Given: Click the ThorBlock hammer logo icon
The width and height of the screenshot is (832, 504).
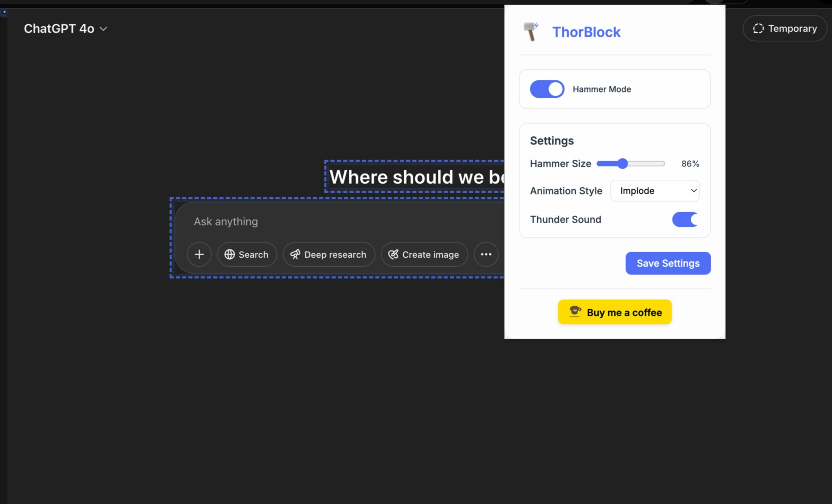Looking at the screenshot, I should tap(531, 32).
